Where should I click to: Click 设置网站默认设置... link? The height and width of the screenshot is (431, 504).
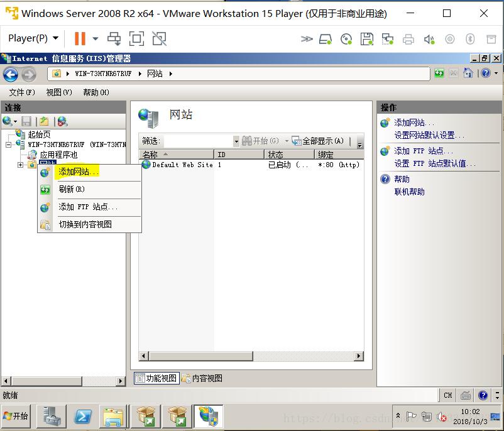pos(429,135)
